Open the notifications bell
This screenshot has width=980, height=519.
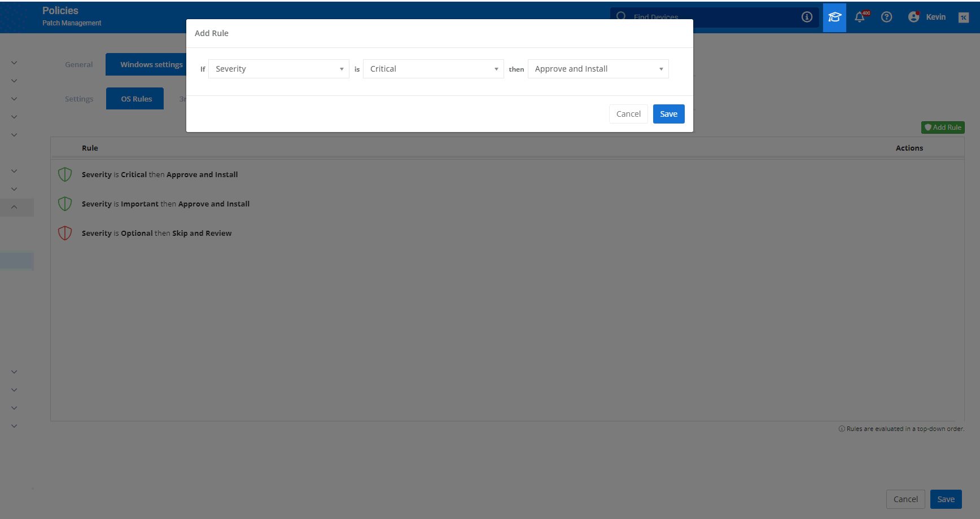(860, 17)
